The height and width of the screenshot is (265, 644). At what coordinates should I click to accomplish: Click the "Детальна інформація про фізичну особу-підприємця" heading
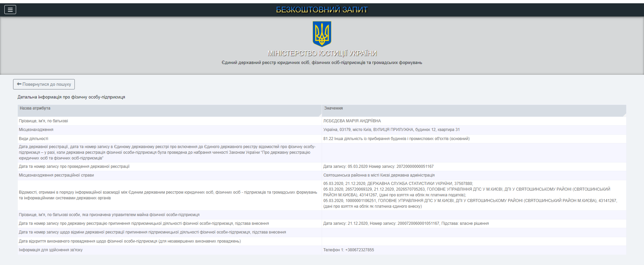coord(71,97)
